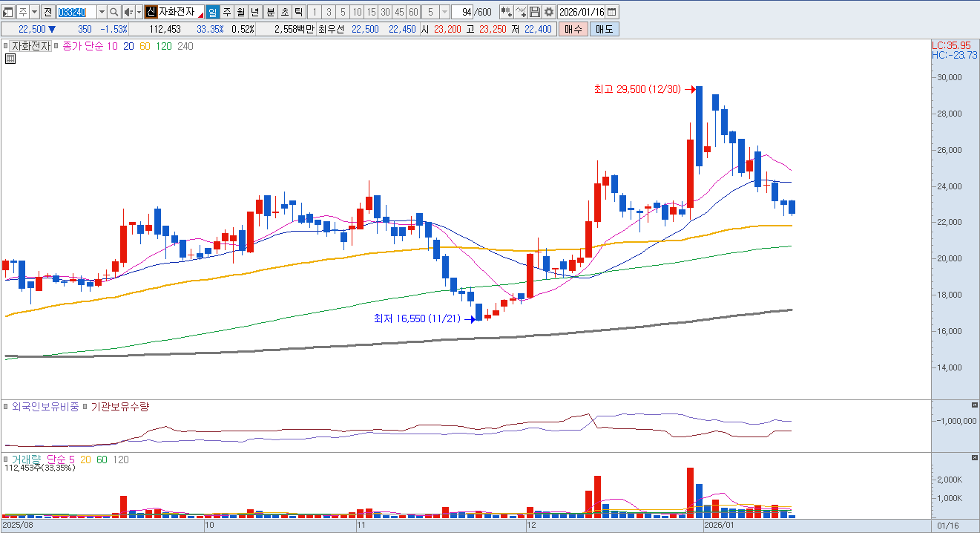Image resolution: width=980 pixels, height=533 pixels.
Task: Click the save floppy disk icon
Action: [534, 12]
